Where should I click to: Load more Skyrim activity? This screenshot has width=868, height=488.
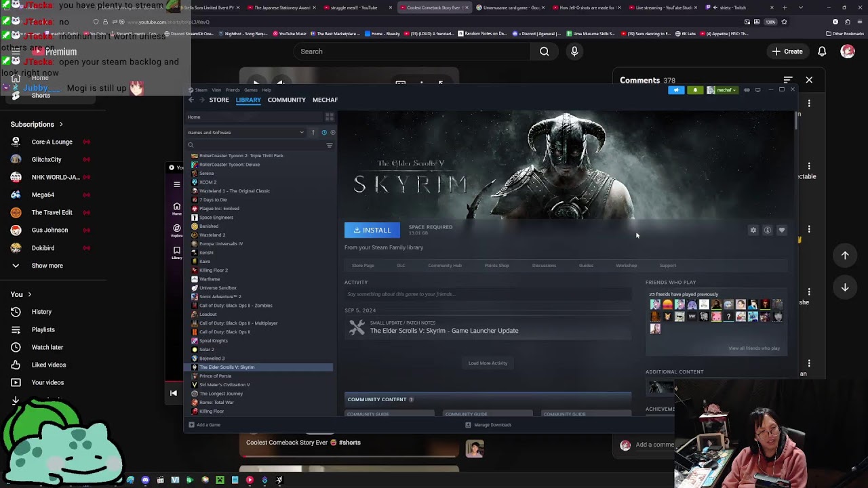pos(488,363)
